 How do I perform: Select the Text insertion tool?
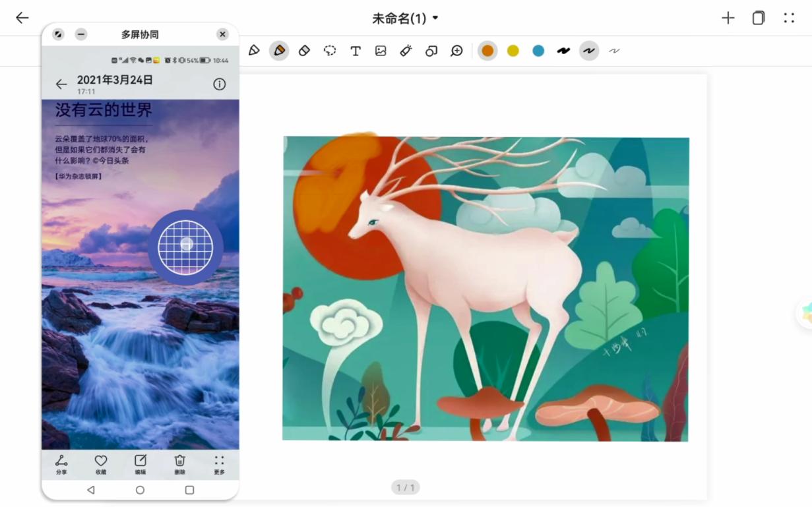click(x=356, y=51)
